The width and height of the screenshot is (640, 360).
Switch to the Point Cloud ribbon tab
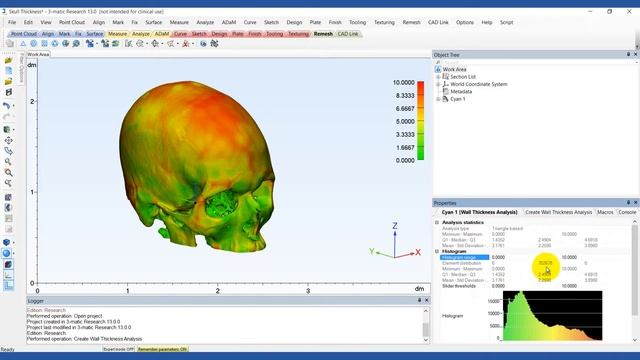click(x=24, y=34)
